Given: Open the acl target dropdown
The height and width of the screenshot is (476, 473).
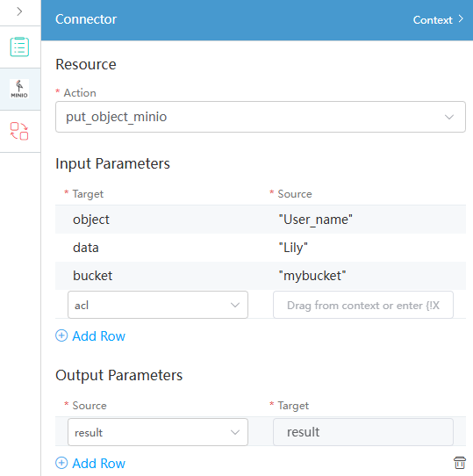Looking at the screenshot, I should (158, 305).
